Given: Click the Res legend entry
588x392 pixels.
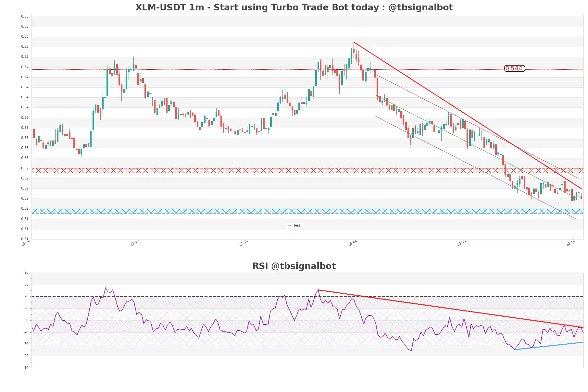Looking at the screenshot, I should pos(294,226).
